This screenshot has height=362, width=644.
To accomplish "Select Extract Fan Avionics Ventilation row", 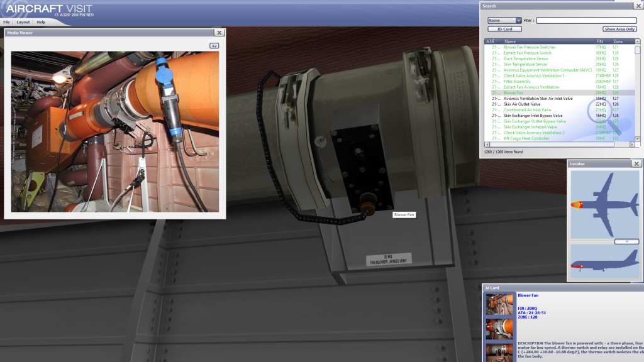I will pyautogui.click(x=560, y=87).
